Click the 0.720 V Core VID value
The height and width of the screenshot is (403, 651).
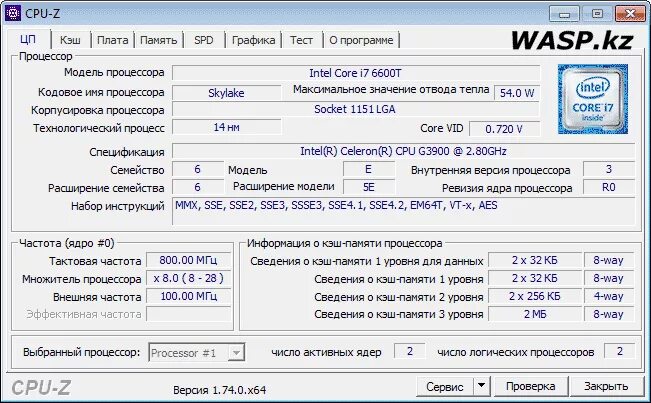504,129
